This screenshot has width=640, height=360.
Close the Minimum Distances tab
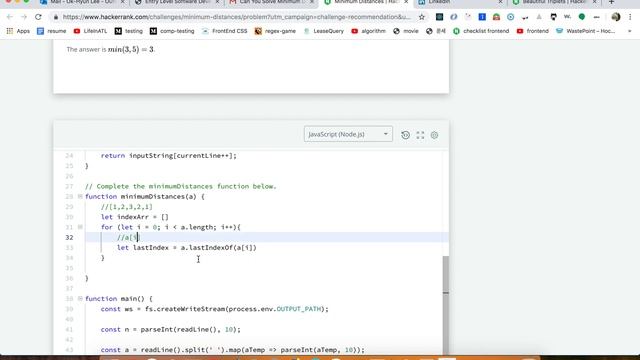(x=406, y=2)
